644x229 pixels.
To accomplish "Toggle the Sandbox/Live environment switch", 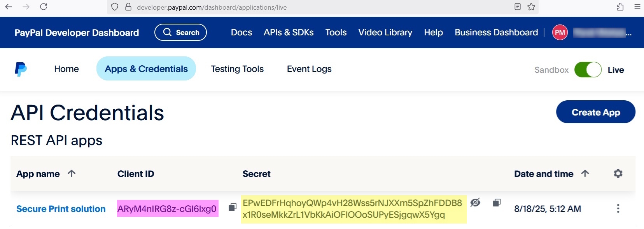I will point(588,70).
